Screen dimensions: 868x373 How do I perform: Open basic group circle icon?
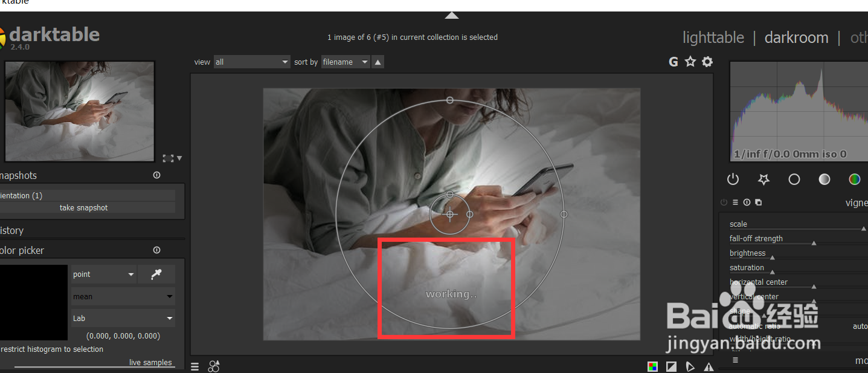[794, 179]
